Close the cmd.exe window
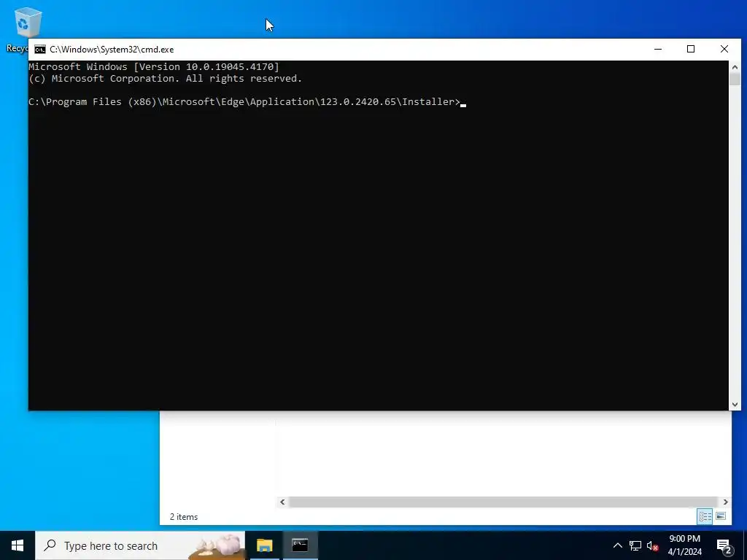747x560 pixels. coord(724,49)
